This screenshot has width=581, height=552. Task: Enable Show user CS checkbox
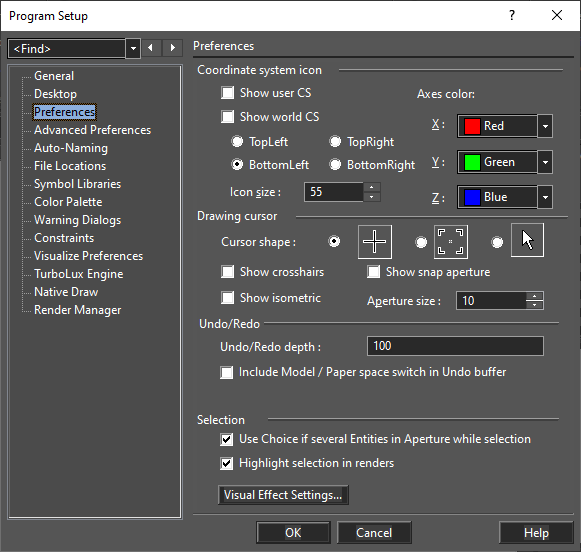(227, 93)
